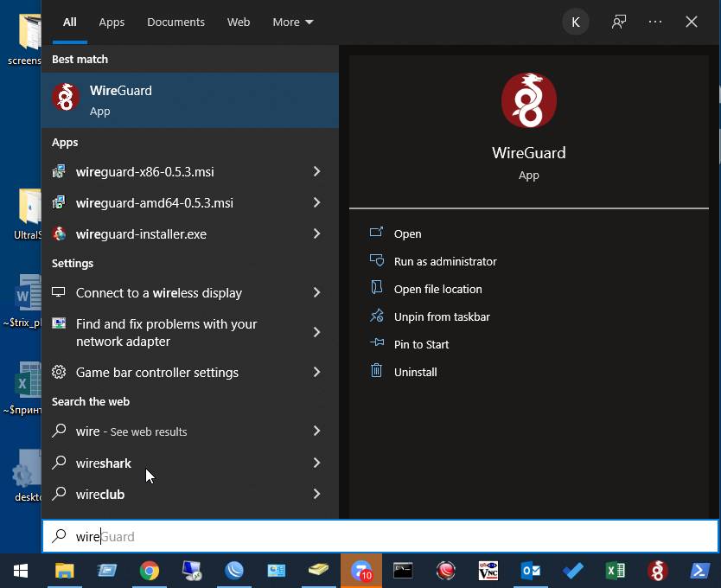Click the wireguard-amd64-0.5.3.msi installer icon
The height and width of the screenshot is (588, 721).
(x=59, y=202)
